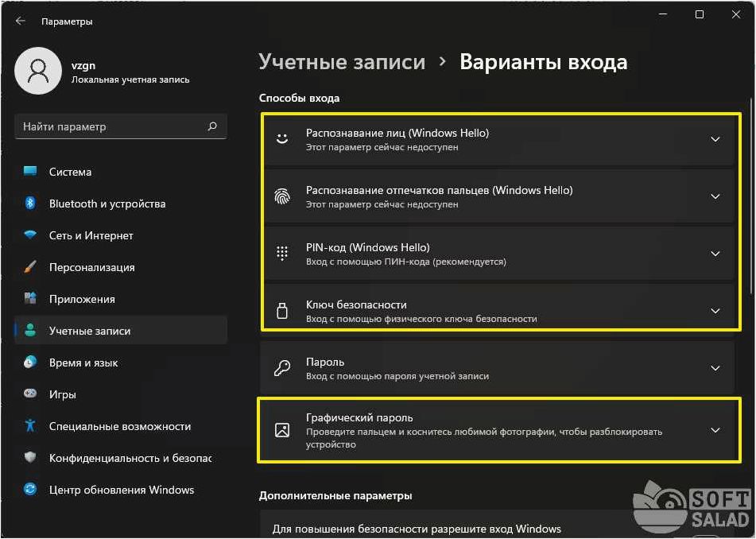The height and width of the screenshot is (539, 756).
Task: Click the Конфиденциальность shield icon
Action: coord(30,458)
